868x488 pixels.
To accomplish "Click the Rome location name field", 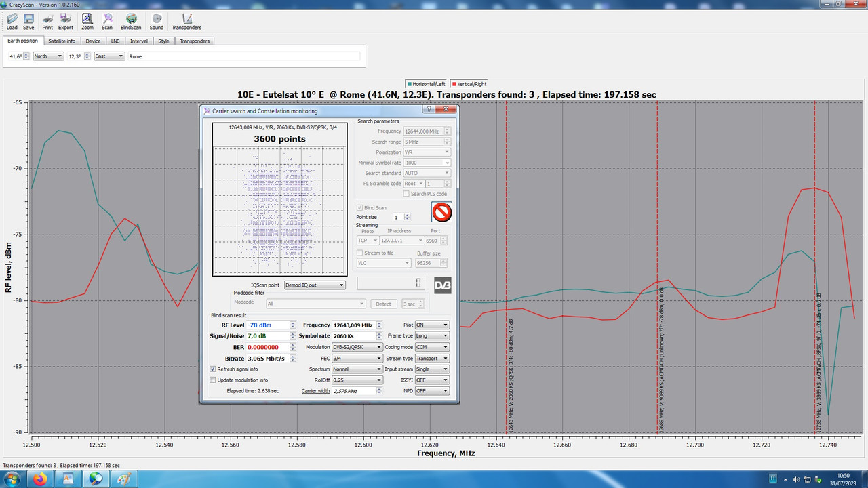I will pos(244,56).
